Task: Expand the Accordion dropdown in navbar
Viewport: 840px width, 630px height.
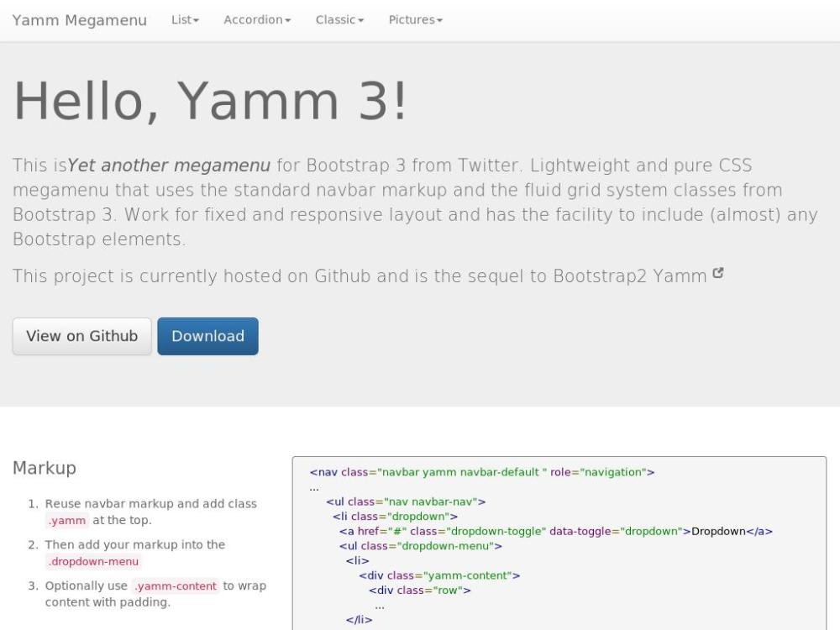Action: [257, 20]
